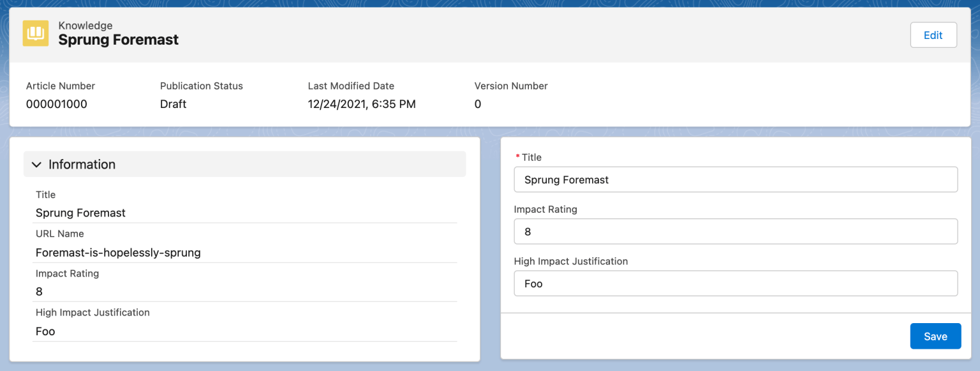Click the required Title label in form
This screenshot has width=980, height=371.
click(529, 157)
